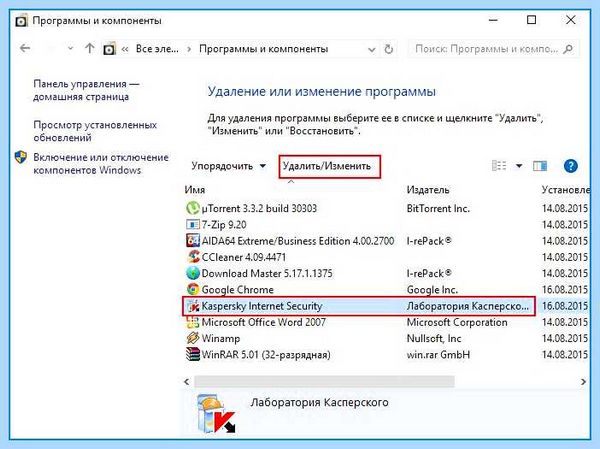
Task: Click the AIDA64 icon
Action: pos(192,241)
